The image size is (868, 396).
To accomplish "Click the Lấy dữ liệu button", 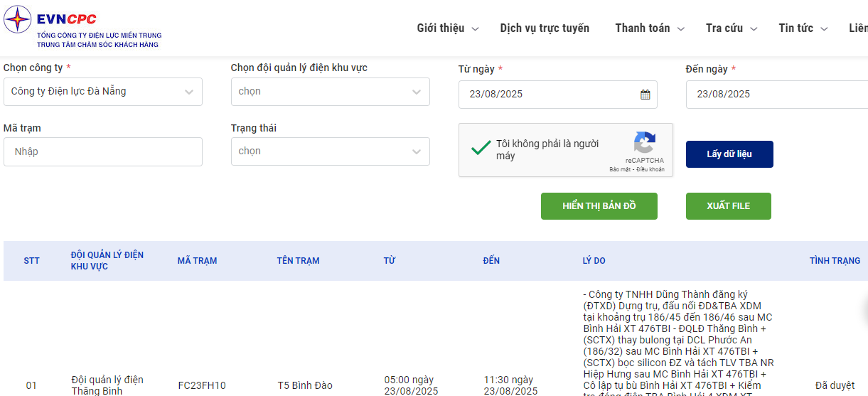I will [729, 154].
